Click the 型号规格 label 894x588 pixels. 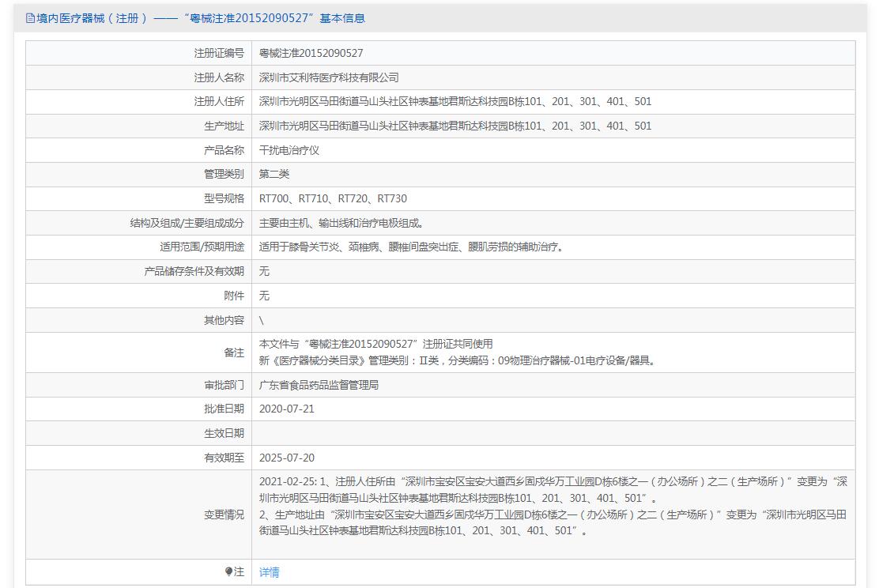click(224, 198)
